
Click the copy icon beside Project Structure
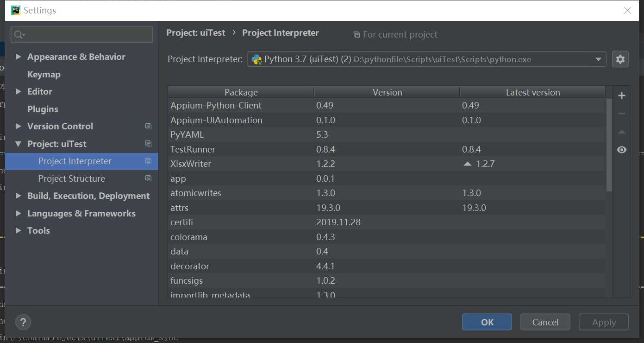[x=148, y=178]
